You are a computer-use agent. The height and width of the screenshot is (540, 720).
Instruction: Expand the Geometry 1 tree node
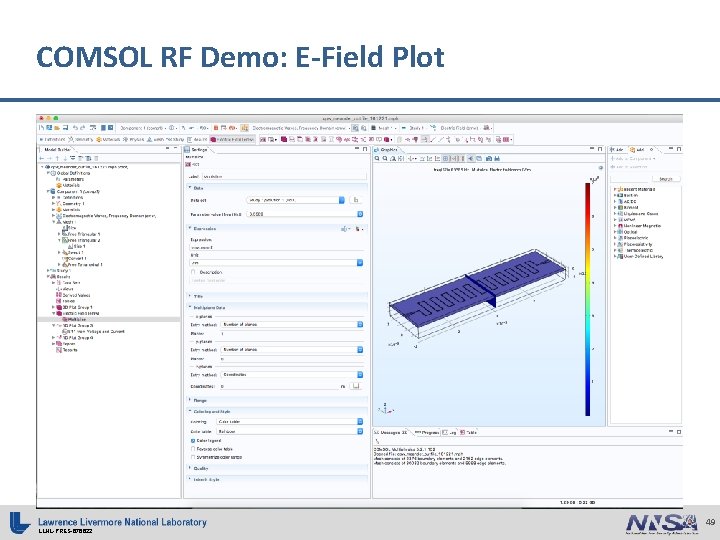pyautogui.click(x=53, y=203)
